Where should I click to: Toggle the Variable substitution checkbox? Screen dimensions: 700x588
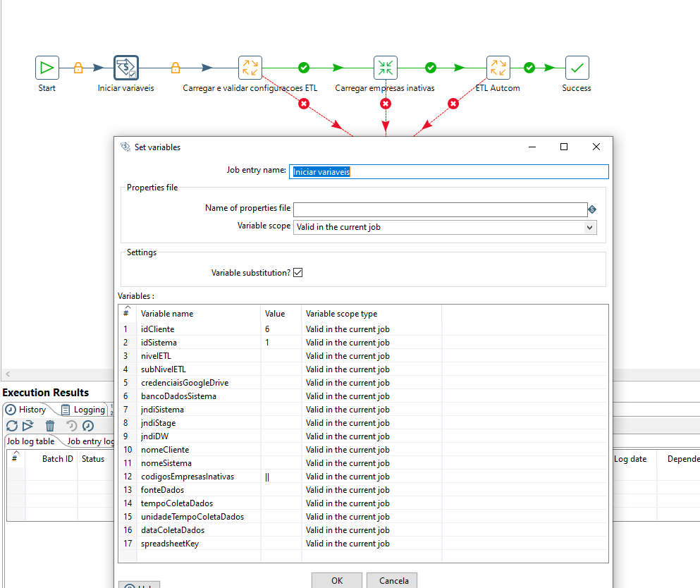tap(297, 271)
